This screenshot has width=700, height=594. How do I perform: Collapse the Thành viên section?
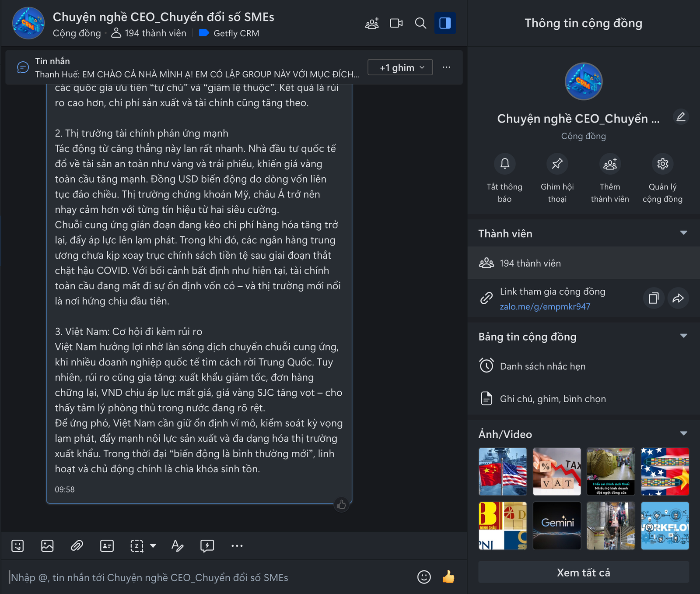[x=683, y=233]
